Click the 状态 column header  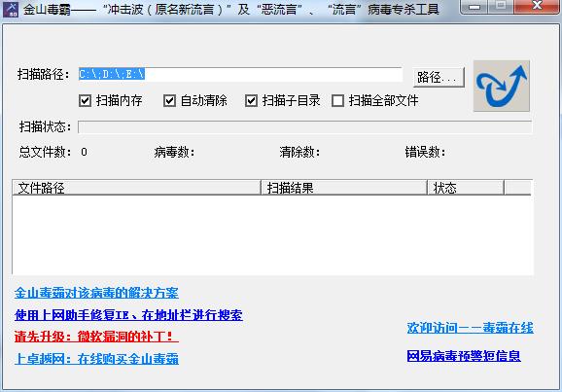coord(466,188)
